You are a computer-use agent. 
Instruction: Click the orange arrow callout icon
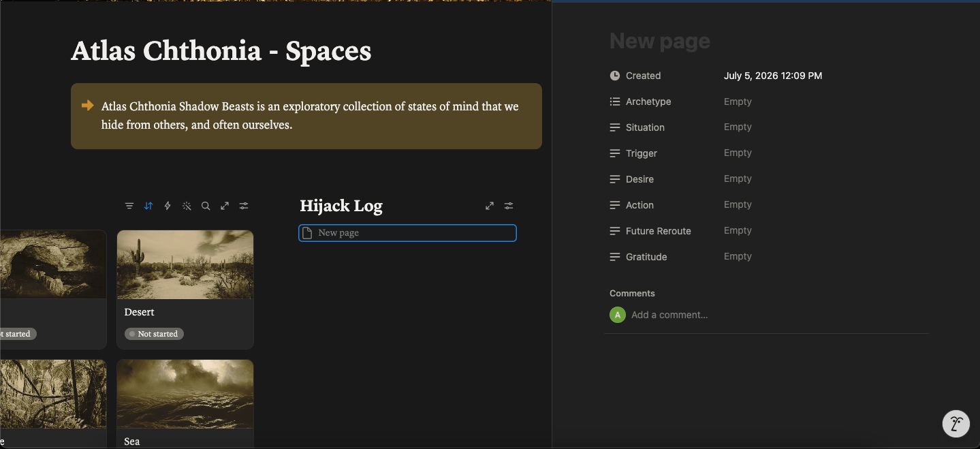click(x=87, y=105)
